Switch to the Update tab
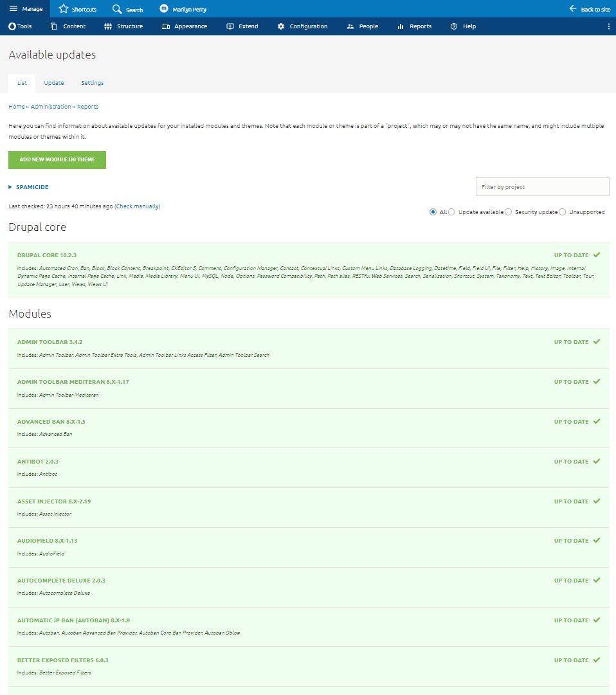 tap(53, 84)
